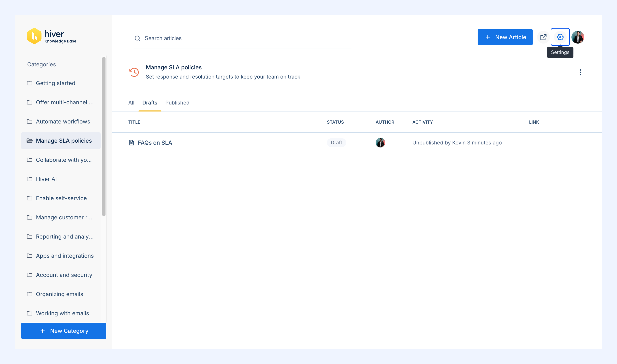Click the Manage SLA policies heading
This screenshot has width=617, height=364.
point(174,68)
